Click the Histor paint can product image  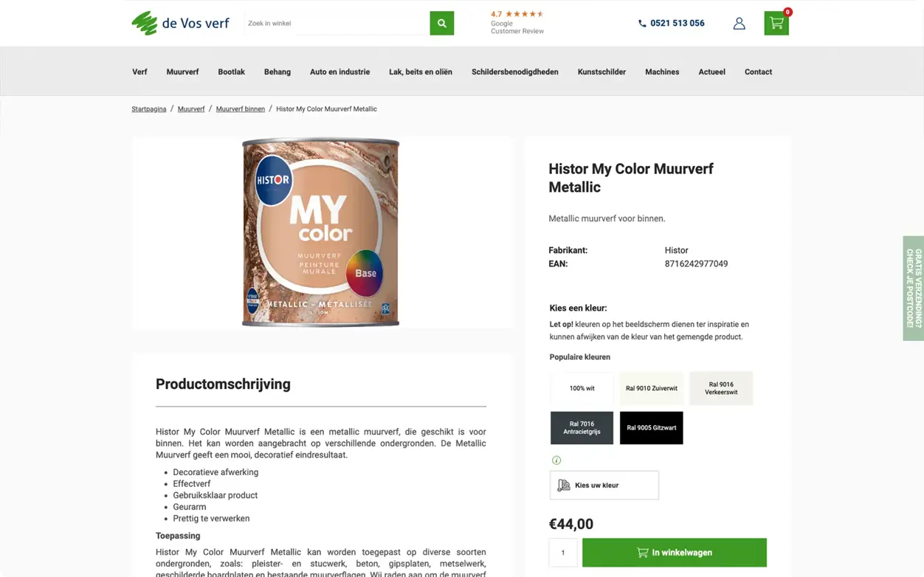(x=320, y=232)
